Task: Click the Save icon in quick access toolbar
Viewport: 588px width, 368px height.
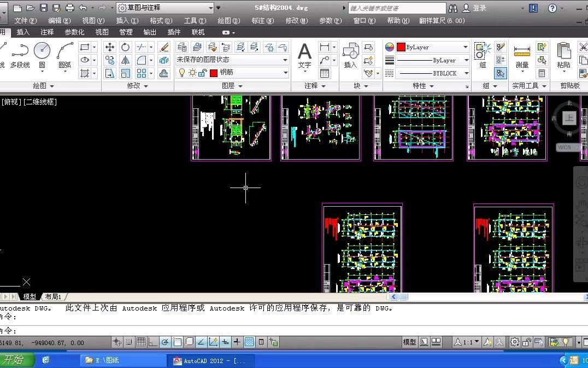Action: click(44, 8)
